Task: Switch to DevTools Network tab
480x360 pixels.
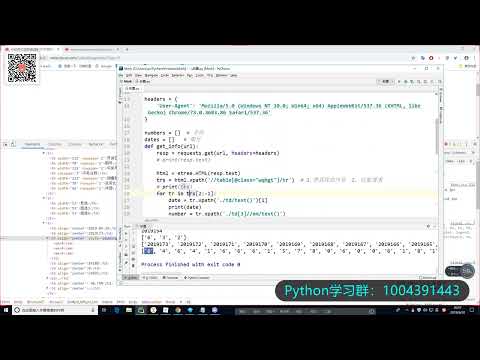Action: tap(96, 144)
